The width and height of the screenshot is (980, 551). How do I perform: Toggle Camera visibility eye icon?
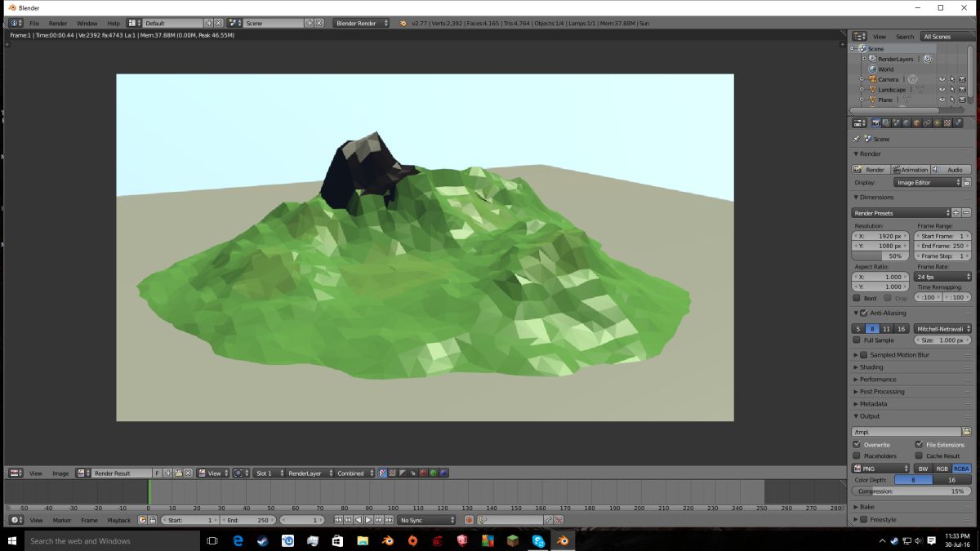[942, 79]
